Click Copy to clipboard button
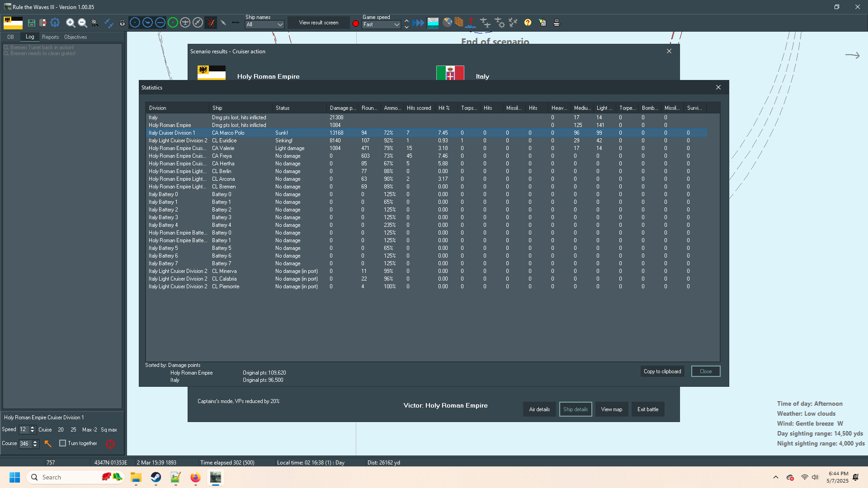Viewport: 868px width, 488px height. 662,371
